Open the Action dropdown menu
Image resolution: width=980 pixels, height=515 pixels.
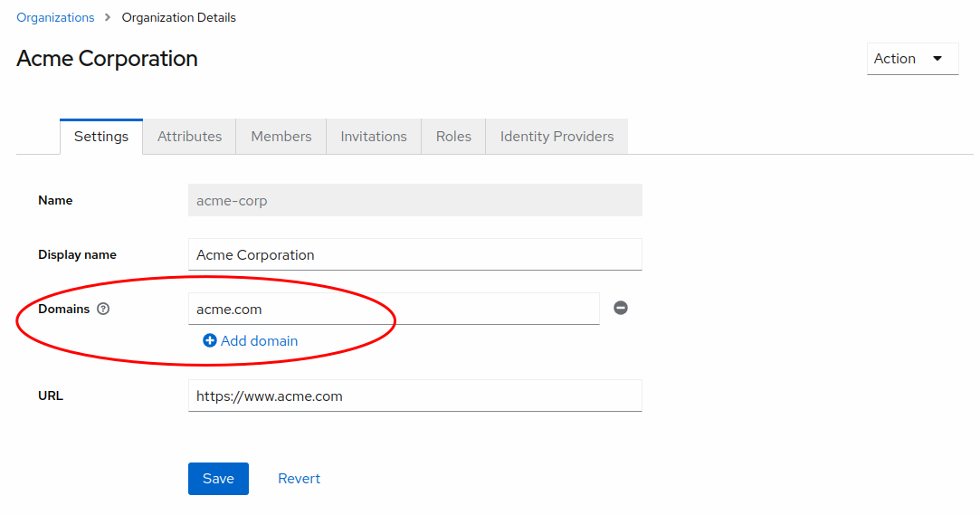point(911,59)
